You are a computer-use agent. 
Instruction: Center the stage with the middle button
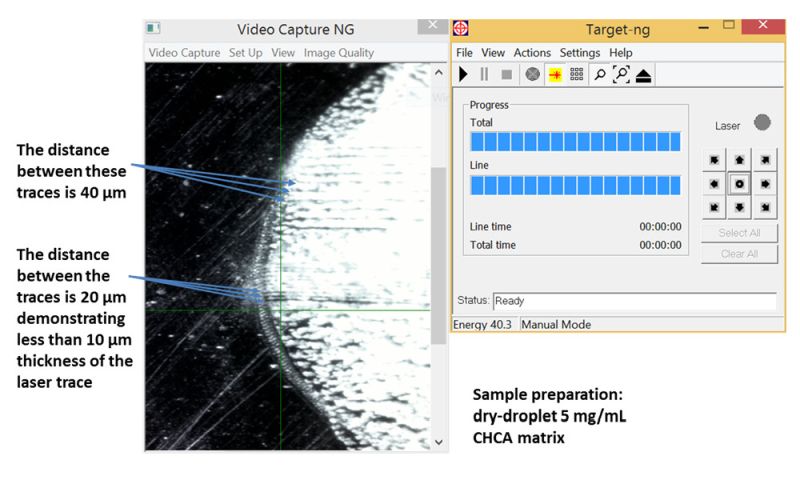pos(739,184)
